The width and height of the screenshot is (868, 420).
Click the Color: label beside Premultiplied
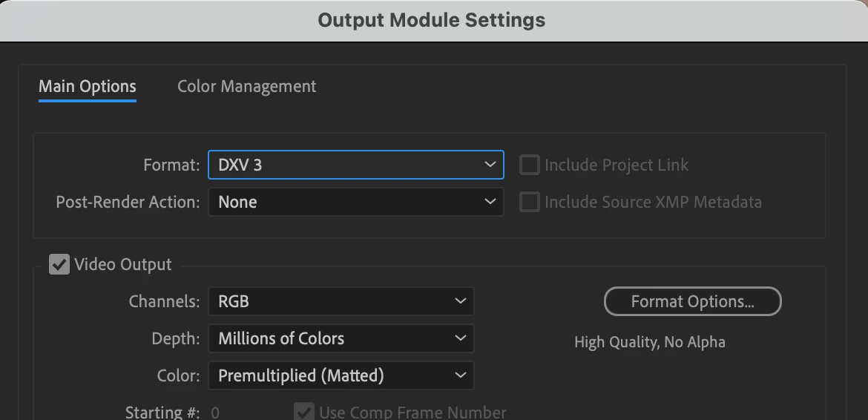pos(178,375)
